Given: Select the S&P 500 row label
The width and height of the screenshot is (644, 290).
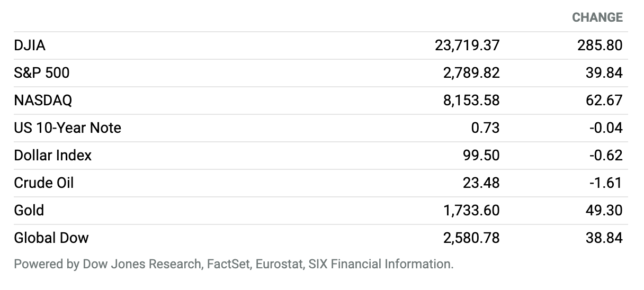Looking at the screenshot, I should 42,73.
